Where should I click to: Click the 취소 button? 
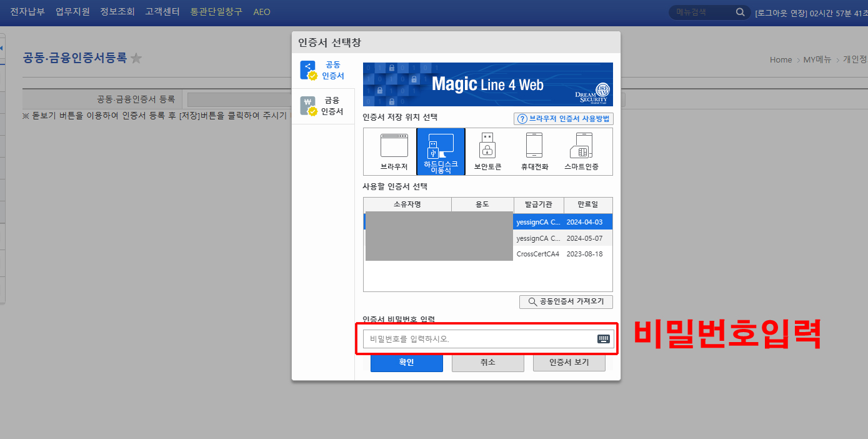[488, 362]
